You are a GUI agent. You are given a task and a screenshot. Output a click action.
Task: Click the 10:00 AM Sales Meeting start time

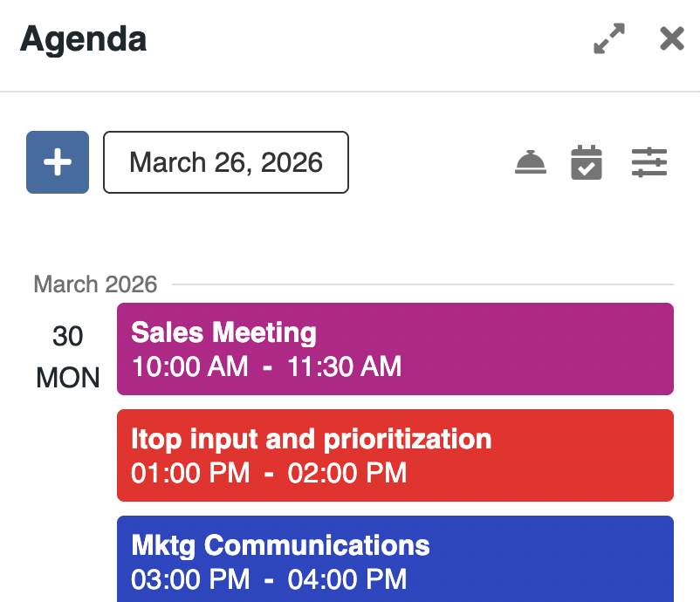[189, 366]
